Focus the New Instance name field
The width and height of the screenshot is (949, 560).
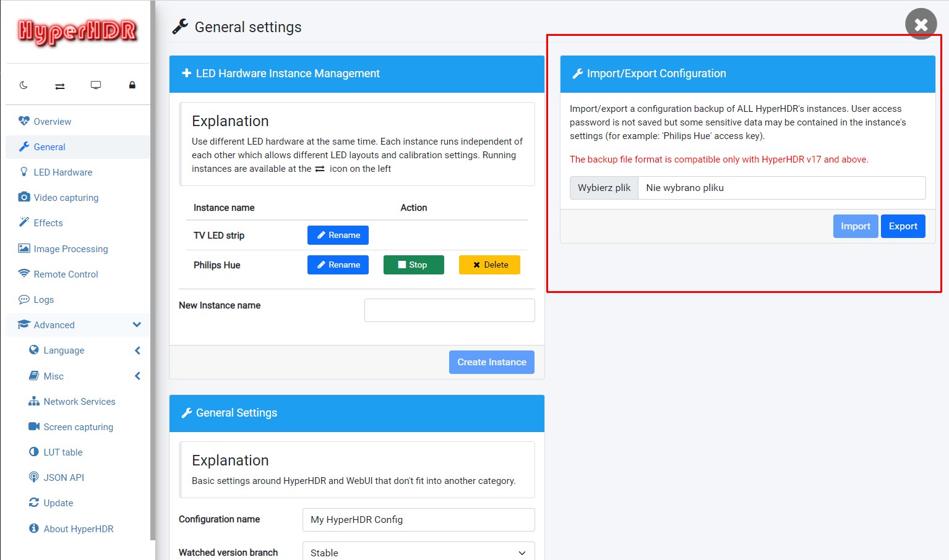450,310
